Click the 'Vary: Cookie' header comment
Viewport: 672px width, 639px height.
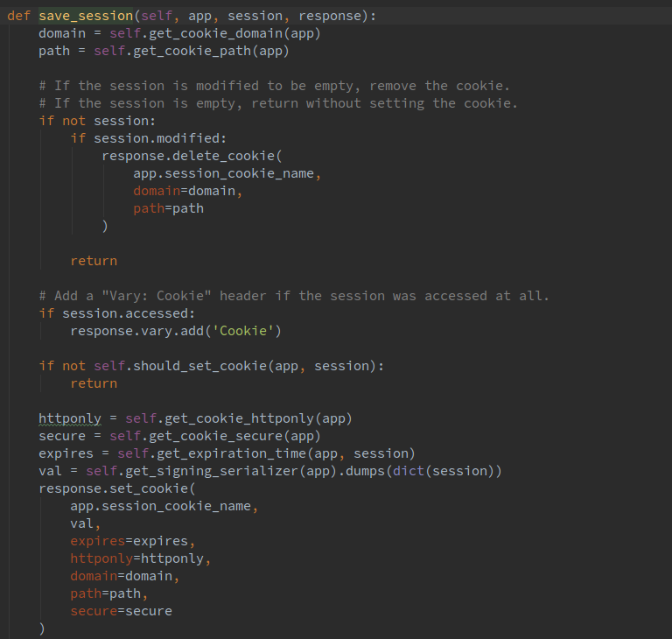tap(294, 296)
